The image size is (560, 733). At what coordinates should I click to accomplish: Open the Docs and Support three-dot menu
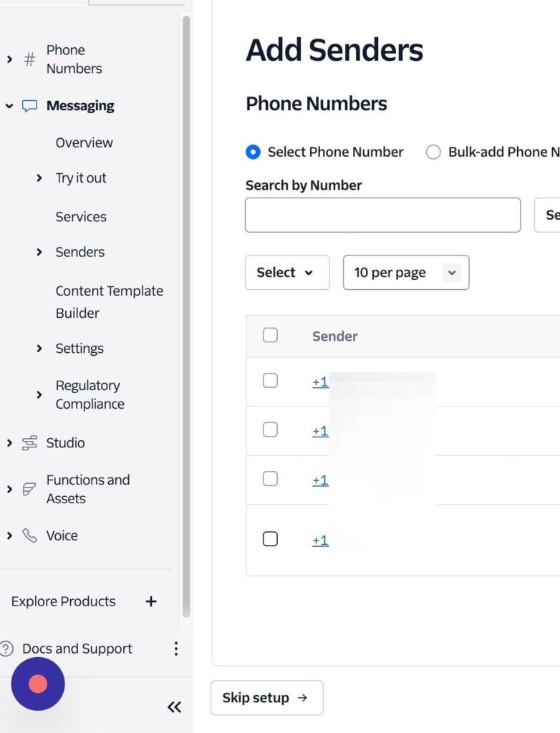(x=175, y=649)
